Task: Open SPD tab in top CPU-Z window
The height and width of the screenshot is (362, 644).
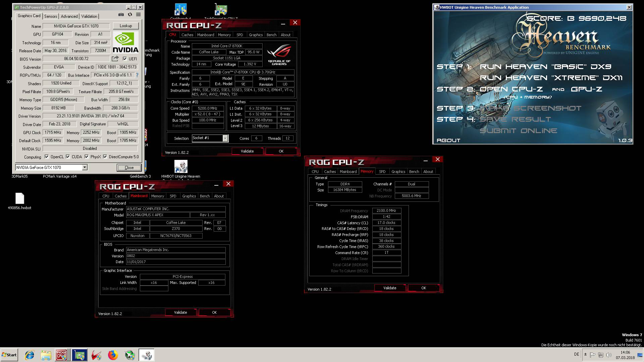Action: coord(239,35)
